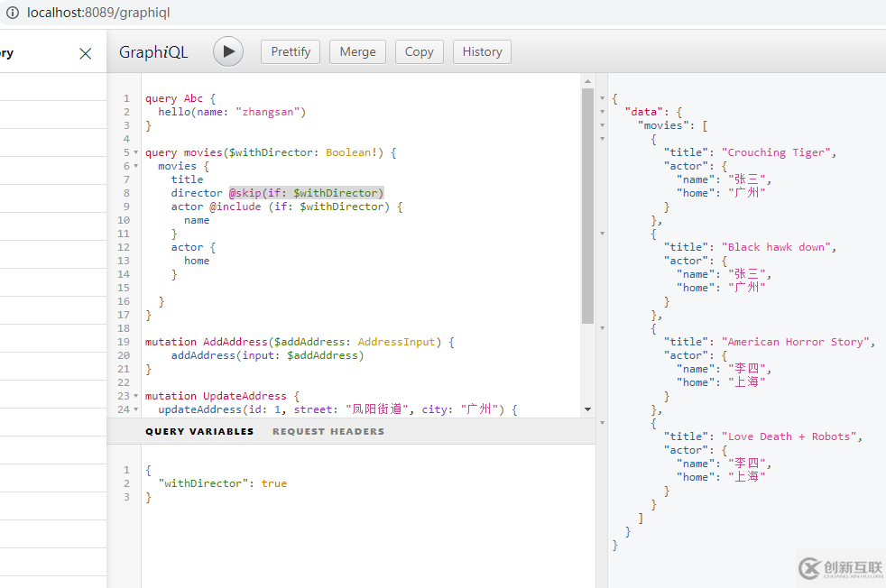Fold the 'movies {' selection at line 6

tap(136, 167)
